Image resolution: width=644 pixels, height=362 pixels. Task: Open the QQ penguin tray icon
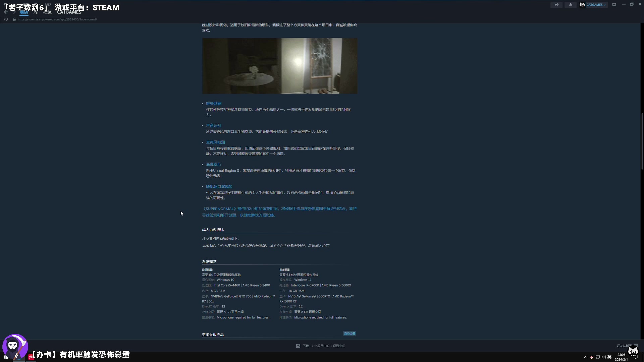tap(592, 357)
